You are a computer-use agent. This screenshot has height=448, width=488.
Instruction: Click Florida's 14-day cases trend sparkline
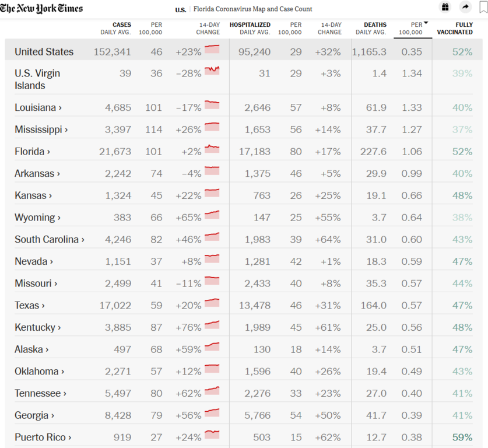(x=212, y=149)
